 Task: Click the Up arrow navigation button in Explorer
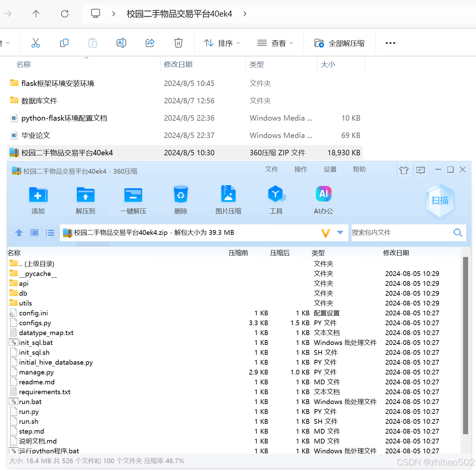36,14
